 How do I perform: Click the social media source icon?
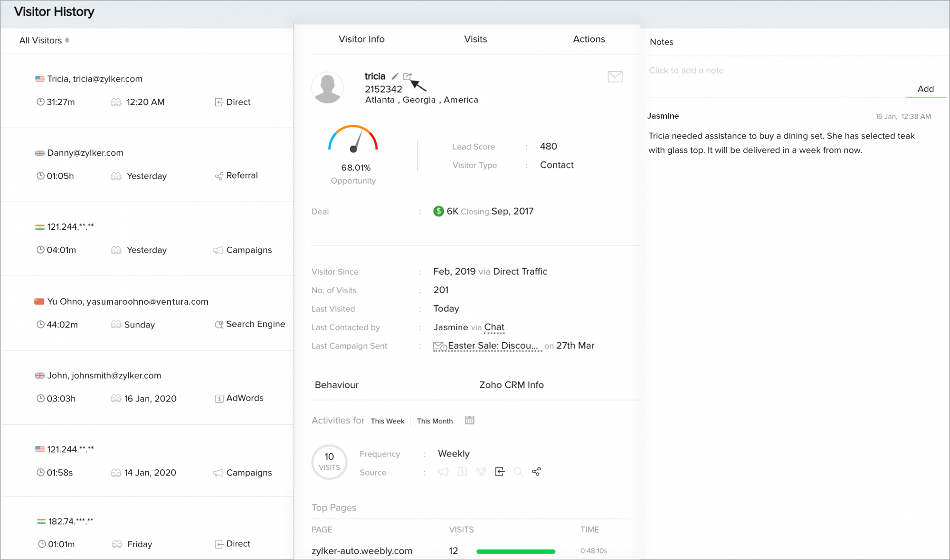[481, 472]
